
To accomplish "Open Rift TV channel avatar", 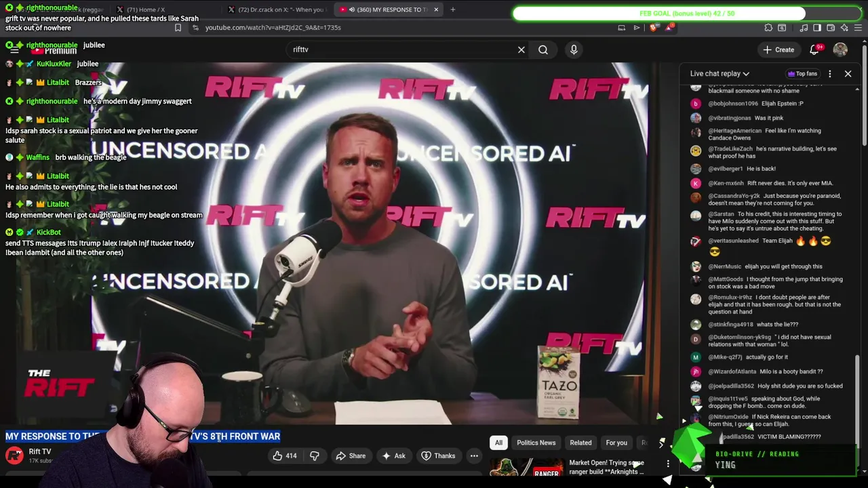I will (x=14, y=455).
